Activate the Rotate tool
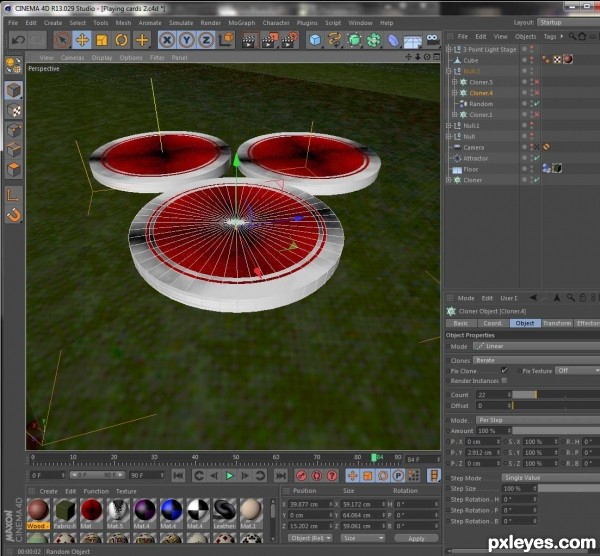The image size is (600, 556). (x=122, y=40)
